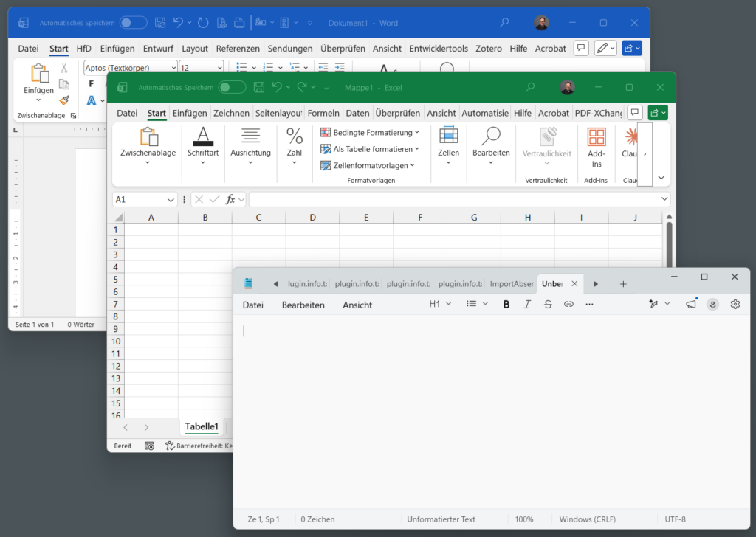Toggle Automatisches Speichern switch in Excel
This screenshot has width=756, height=537.
[x=232, y=87]
